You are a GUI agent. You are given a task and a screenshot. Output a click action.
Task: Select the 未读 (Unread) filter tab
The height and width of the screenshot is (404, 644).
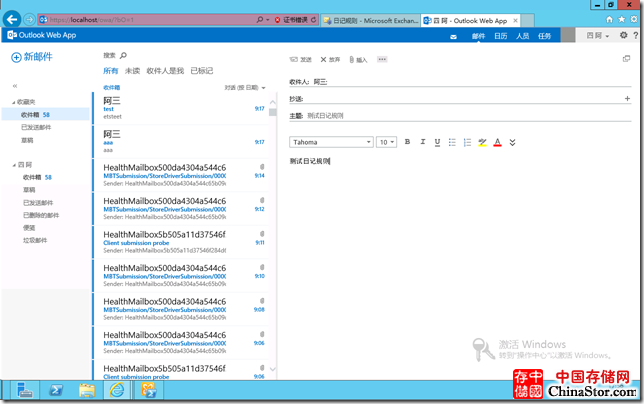point(132,71)
